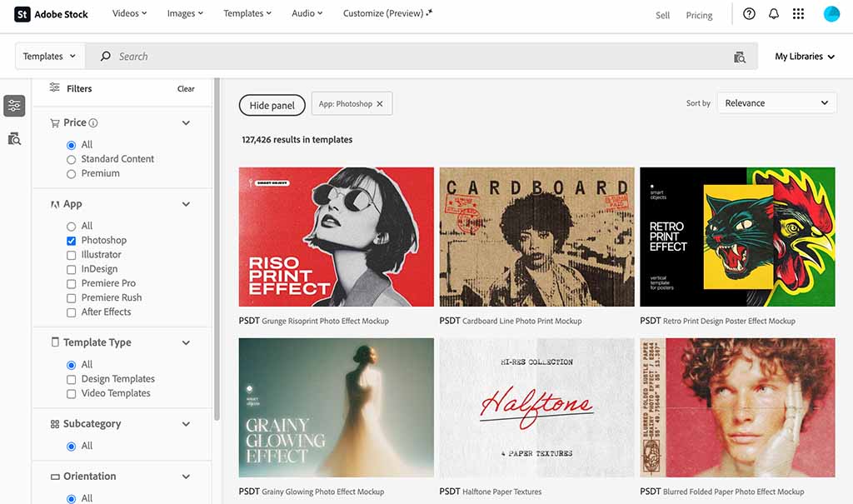Remove the App: Photoshop filter chip
Image resolution: width=853 pixels, height=504 pixels.
tap(380, 104)
